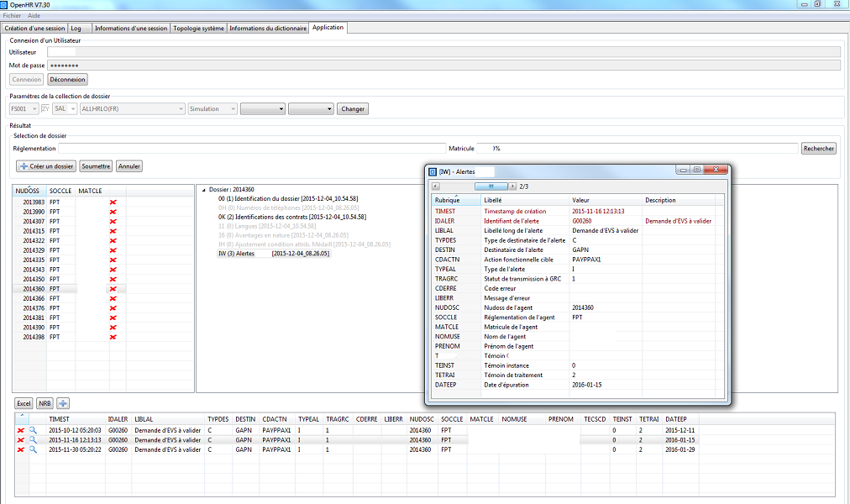Viewport: 850px width, 504px height.
Task: Collapse the Dossier : 2014360 tree node
Action: [x=202, y=190]
